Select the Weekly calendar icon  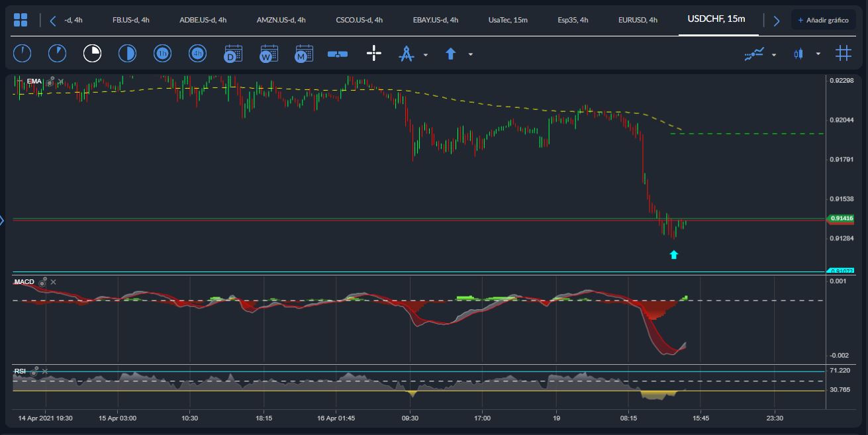(267, 54)
